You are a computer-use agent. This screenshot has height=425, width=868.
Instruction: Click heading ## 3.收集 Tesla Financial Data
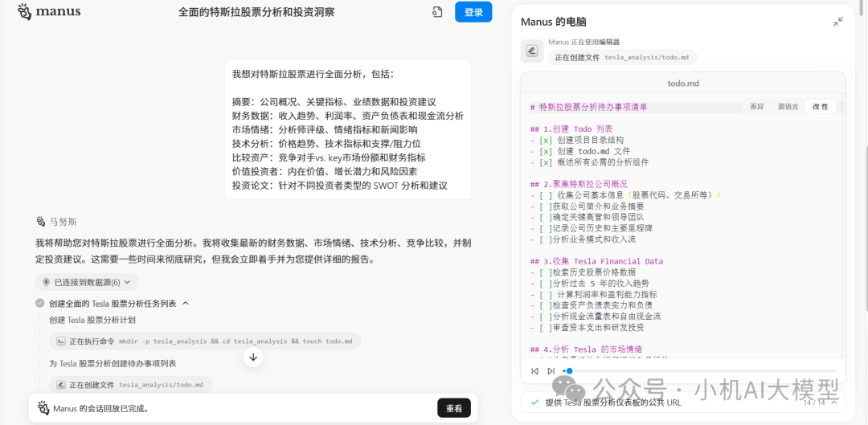(x=596, y=261)
